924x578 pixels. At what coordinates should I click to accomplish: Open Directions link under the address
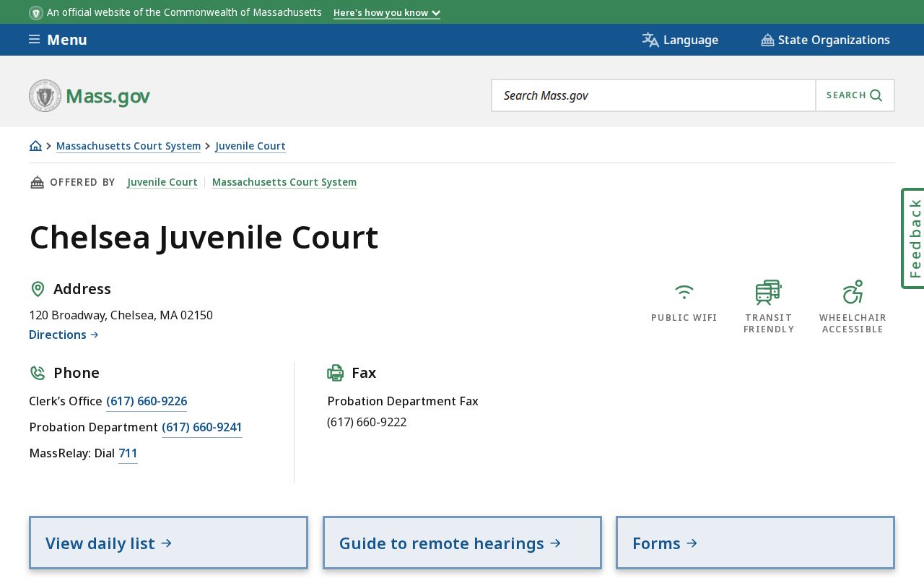pos(64,335)
